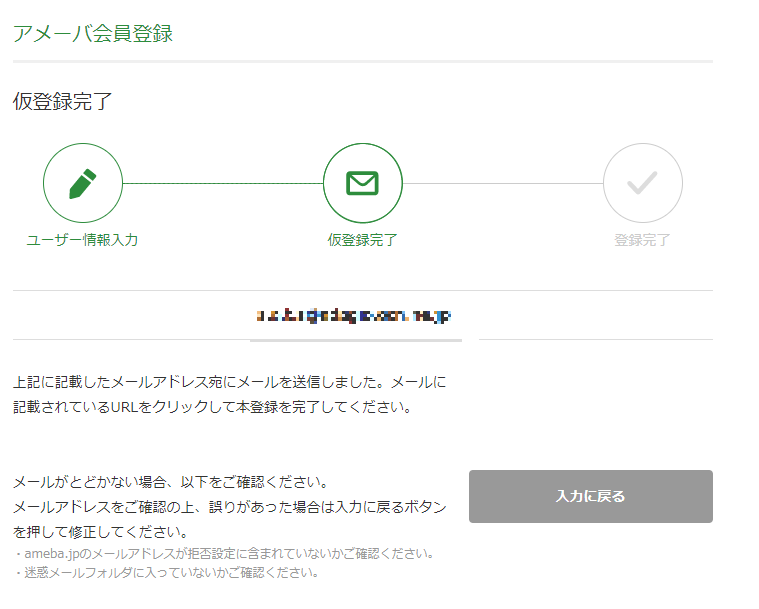
Task: Click the pencil user-info step icon
Action: (x=83, y=183)
